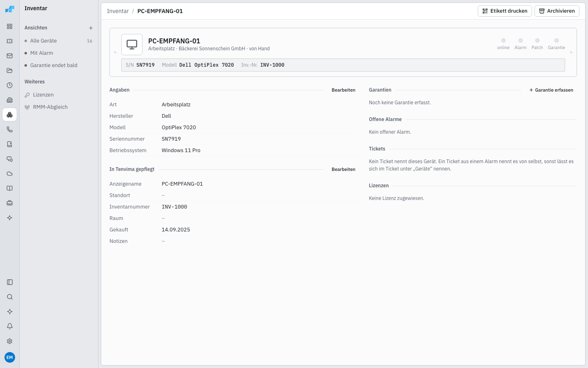588x368 pixels.
Task: Click the Archivieren button
Action: [557, 11]
